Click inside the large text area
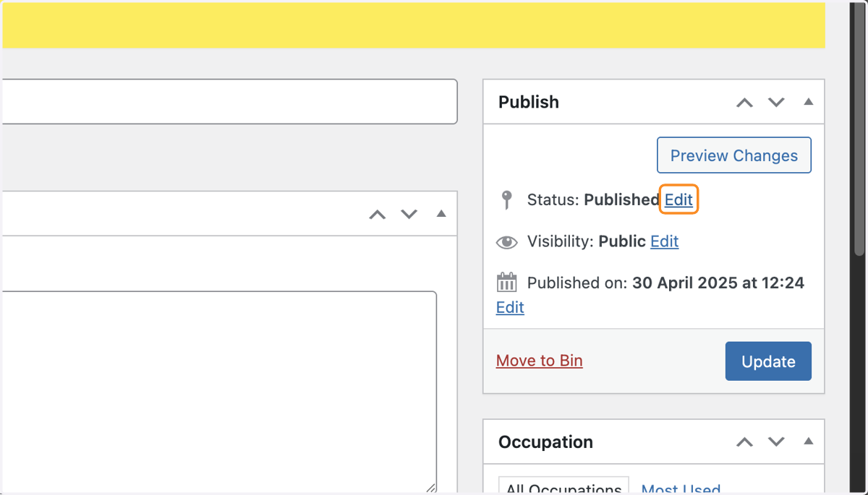Screen dimensions: 868x495 [218, 392]
